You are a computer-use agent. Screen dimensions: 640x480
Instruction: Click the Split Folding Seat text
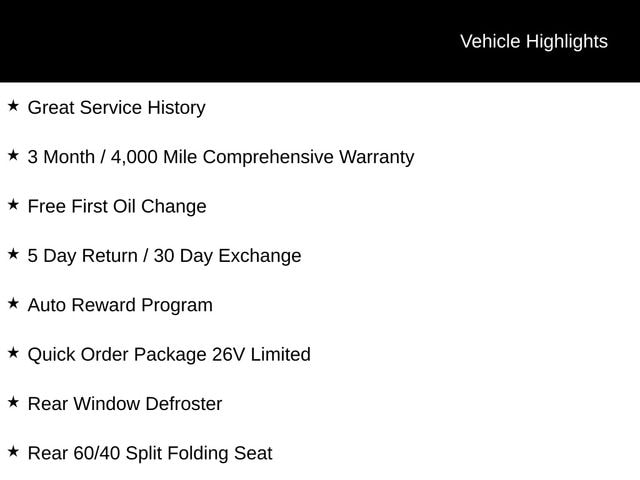196,453
